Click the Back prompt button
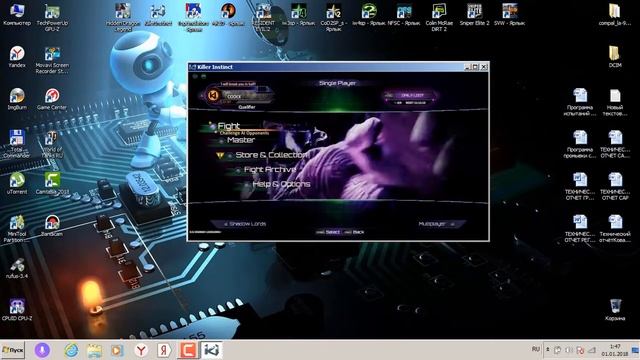 click(354, 232)
